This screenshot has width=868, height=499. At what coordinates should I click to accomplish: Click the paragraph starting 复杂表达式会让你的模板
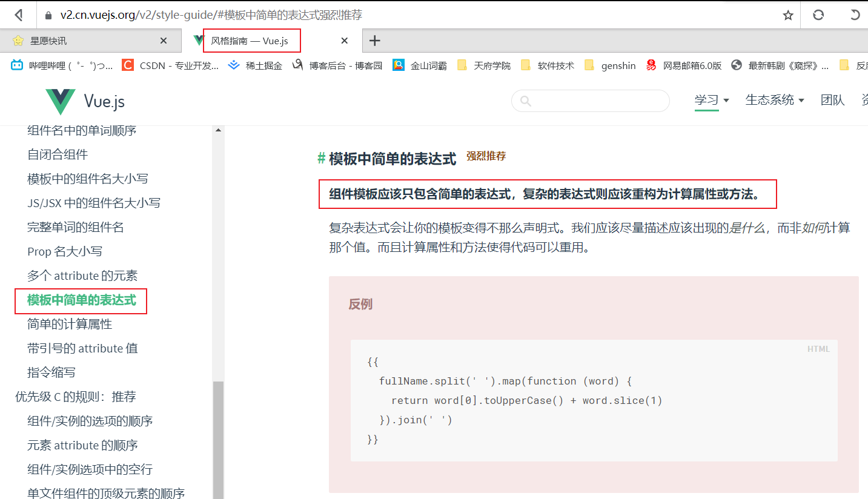point(589,237)
